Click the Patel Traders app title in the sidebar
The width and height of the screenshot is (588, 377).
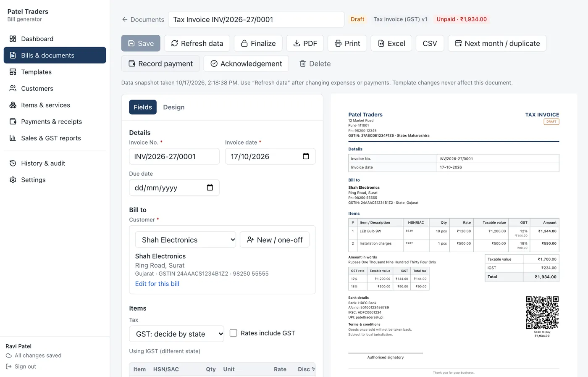tap(28, 11)
